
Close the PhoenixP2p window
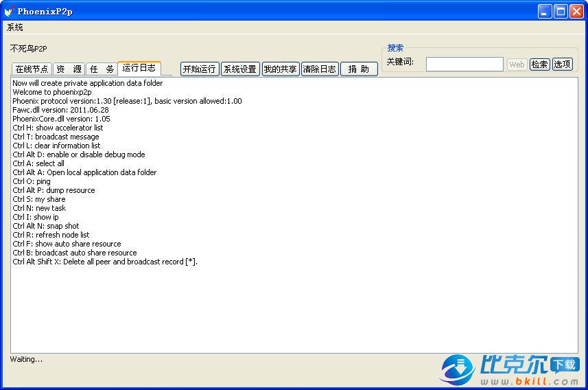[576, 11]
